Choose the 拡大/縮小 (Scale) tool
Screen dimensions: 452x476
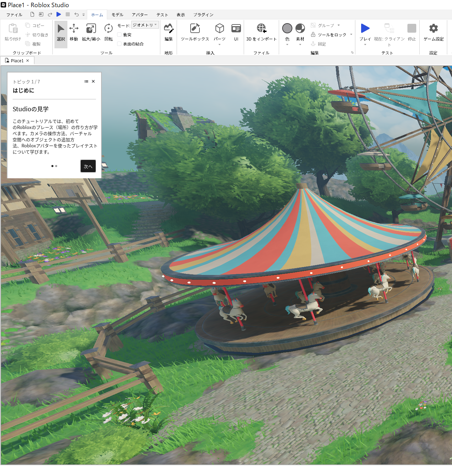91,33
